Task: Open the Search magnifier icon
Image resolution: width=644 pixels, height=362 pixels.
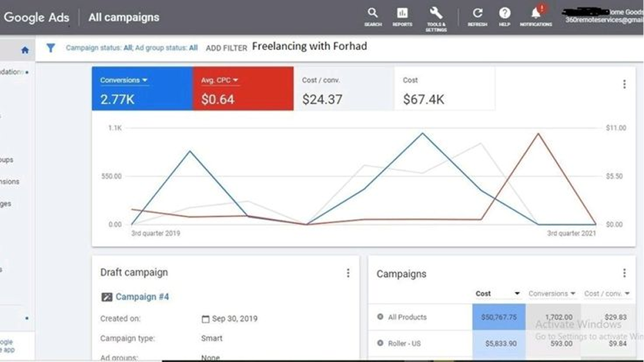Action: 373,13
